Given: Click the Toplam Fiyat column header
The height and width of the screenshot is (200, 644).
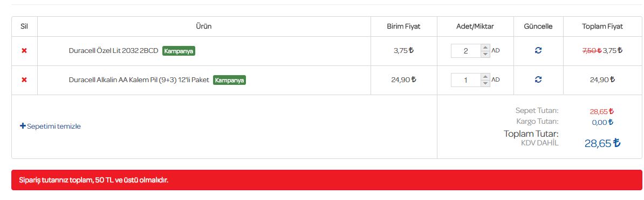Looking at the screenshot, I should pos(602,26).
